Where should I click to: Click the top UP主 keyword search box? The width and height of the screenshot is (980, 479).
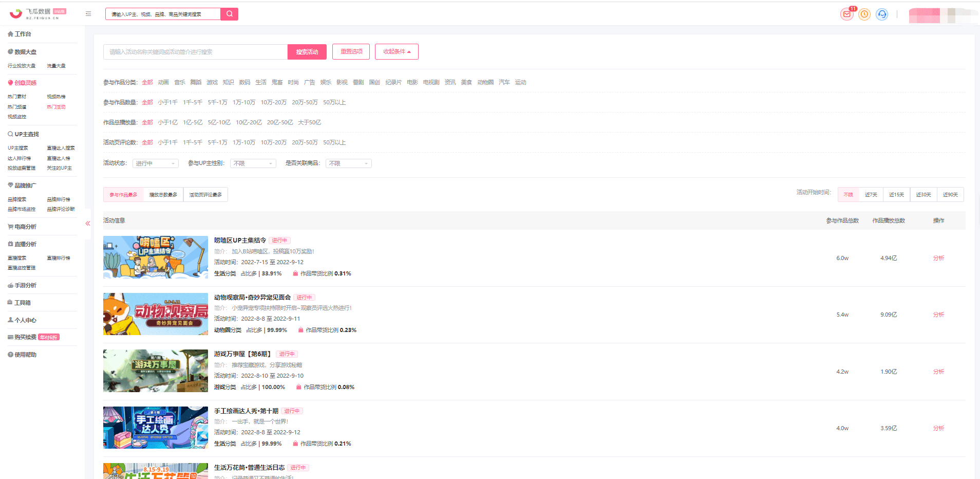click(163, 14)
